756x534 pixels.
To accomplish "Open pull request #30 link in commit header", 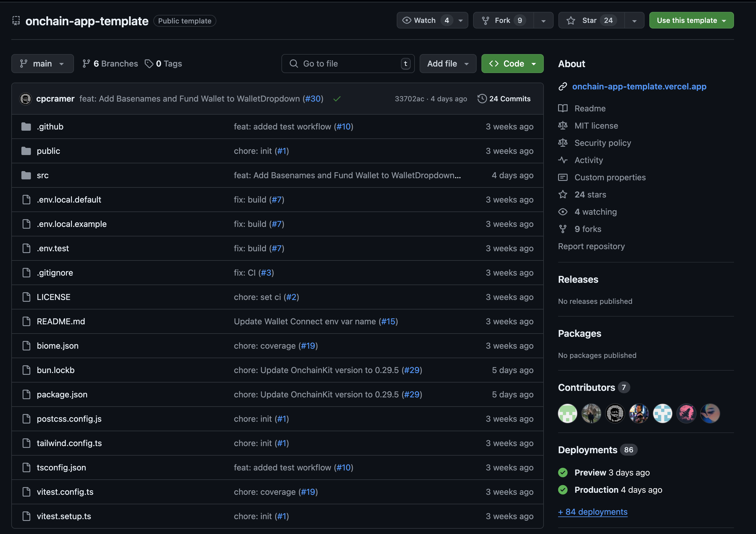I will [313, 99].
